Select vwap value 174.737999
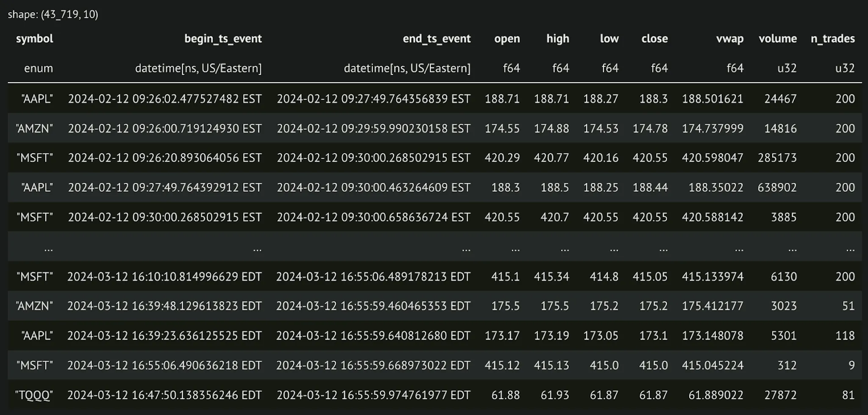The height and width of the screenshot is (415, 868). (x=712, y=128)
